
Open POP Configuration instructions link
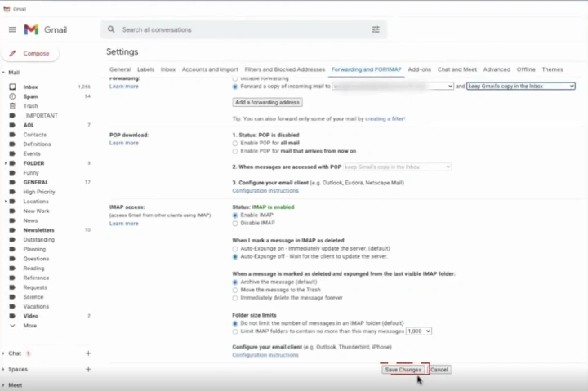tap(265, 191)
